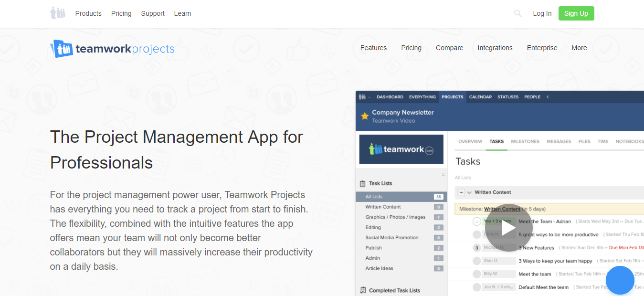The width and height of the screenshot is (644, 296).
Task: Click the Teamwork logo in the top navbar
Action: 57,13
